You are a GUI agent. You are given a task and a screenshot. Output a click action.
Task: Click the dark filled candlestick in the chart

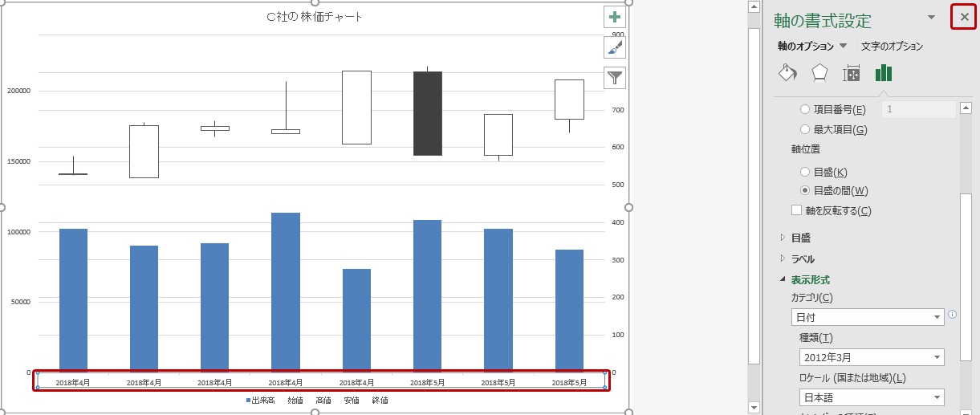427,113
